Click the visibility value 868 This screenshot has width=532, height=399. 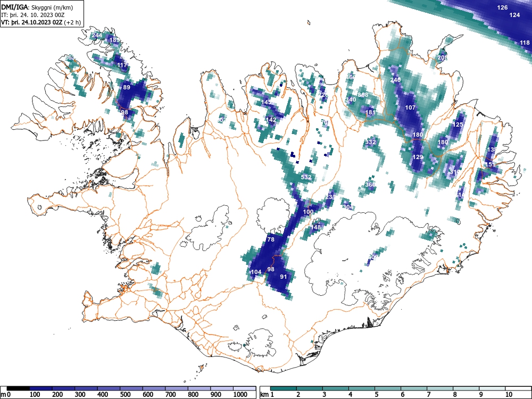[x=363, y=95]
